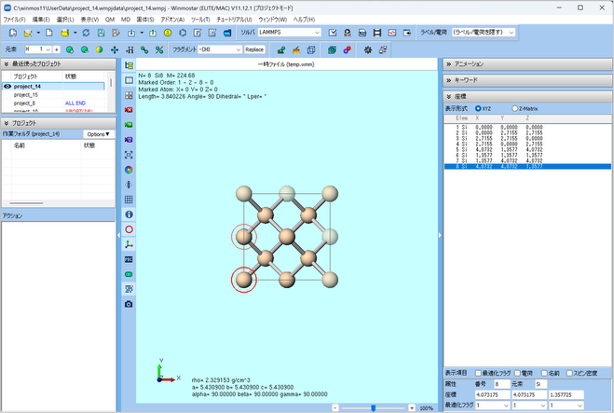This screenshot has width=614, height=413.
Task: Click the Replace button
Action: pos(254,49)
